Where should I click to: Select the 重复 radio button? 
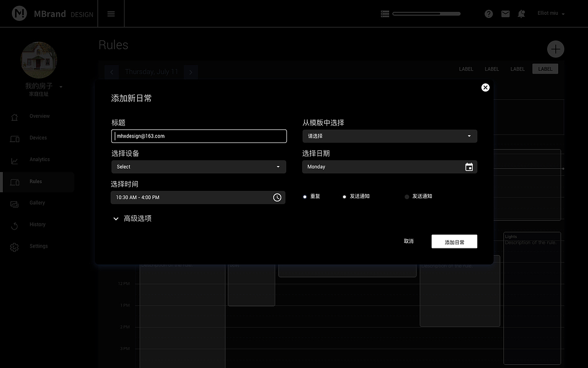coord(305,196)
